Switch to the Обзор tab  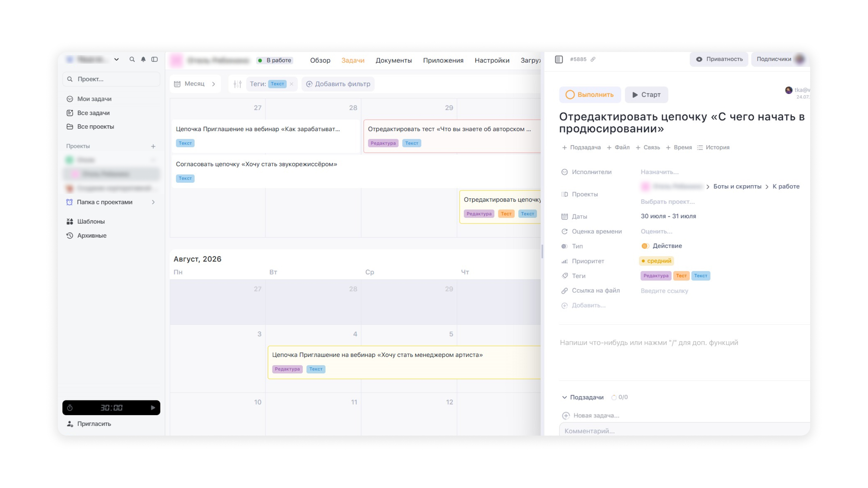pyautogui.click(x=320, y=60)
